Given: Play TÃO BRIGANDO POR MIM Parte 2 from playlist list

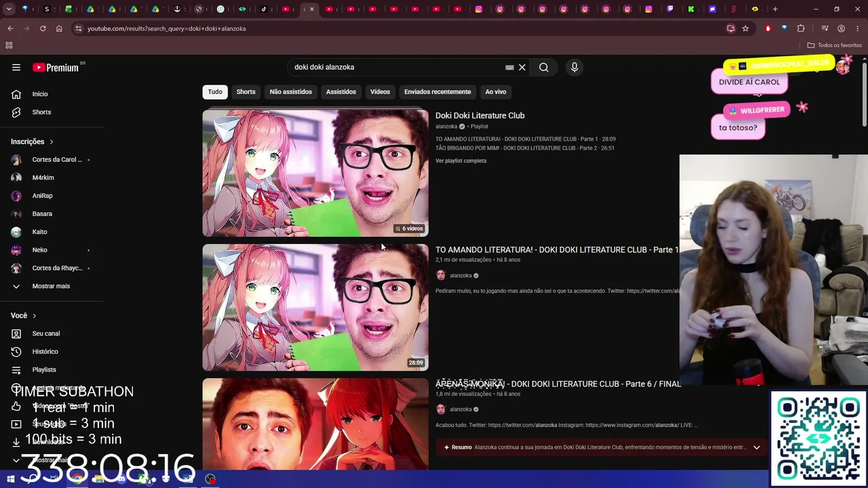Looking at the screenshot, I should click(x=525, y=148).
